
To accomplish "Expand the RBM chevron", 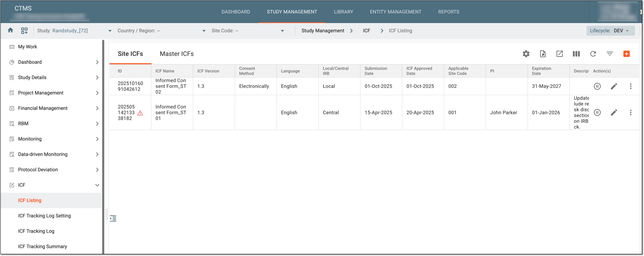I will [97, 124].
